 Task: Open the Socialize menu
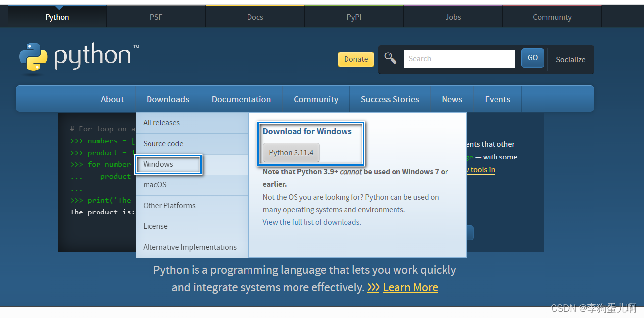click(x=570, y=59)
